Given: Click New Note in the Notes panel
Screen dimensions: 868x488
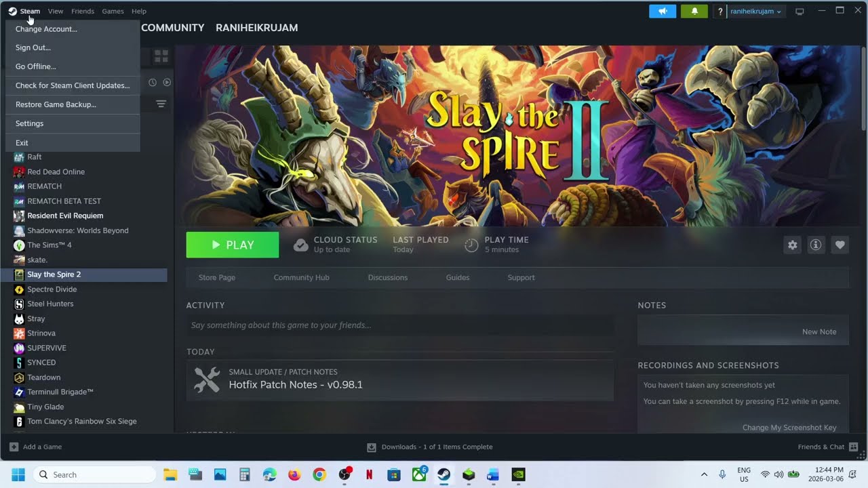Looking at the screenshot, I should 819,331.
